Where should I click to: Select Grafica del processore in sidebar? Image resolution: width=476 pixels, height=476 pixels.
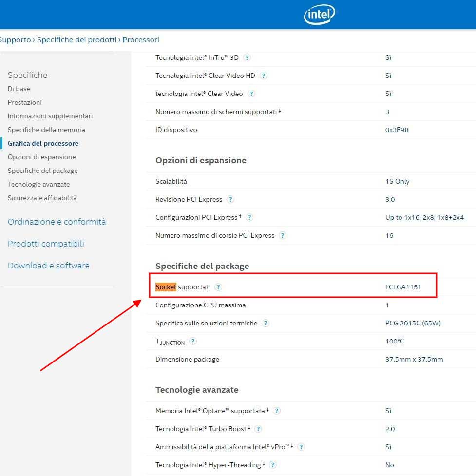pyautogui.click(x=43, y=144)
